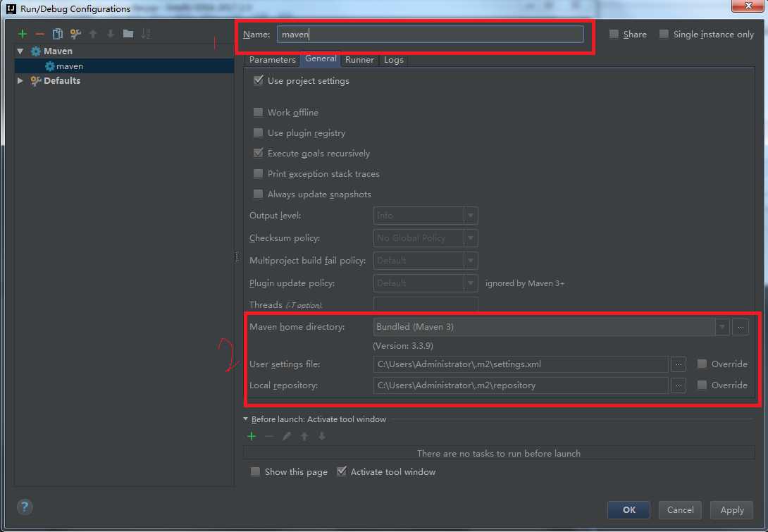Click the User settings file path field
The height and width of the screenshot is (532, 768).
pyautogui.click(x=521, y=364)
